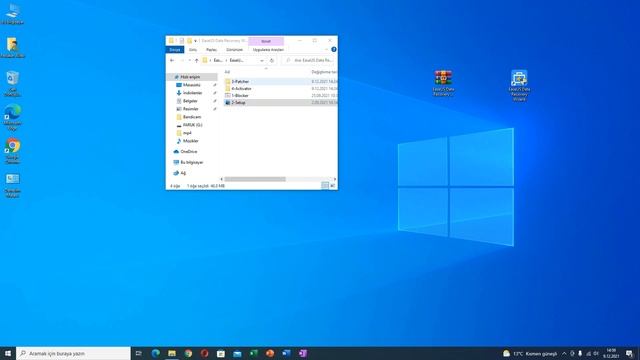Select the Microsoft Edge desktop icon
This screenshot has height=360, width=640.
click(x=13, y=117)
